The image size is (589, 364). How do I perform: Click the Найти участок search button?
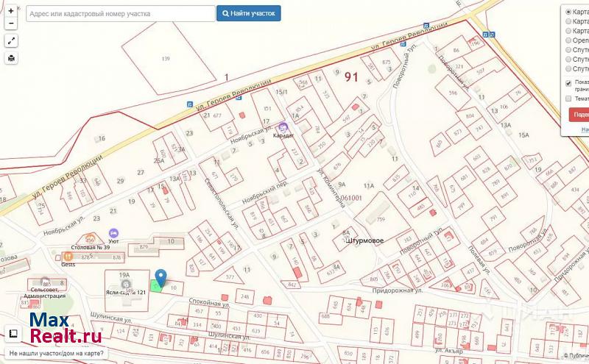248,13
